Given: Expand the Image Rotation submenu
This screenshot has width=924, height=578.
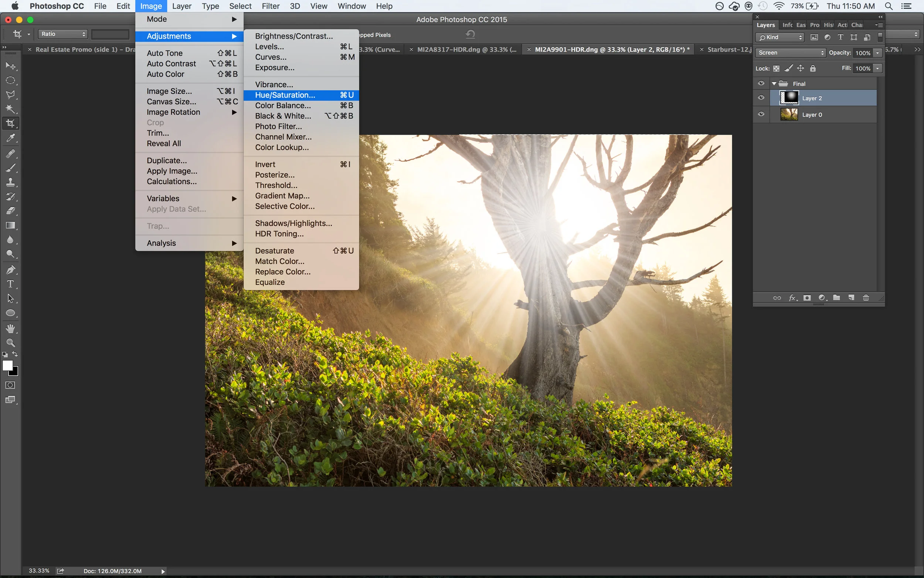Looking at the screenshot, I should coord(190,112).
